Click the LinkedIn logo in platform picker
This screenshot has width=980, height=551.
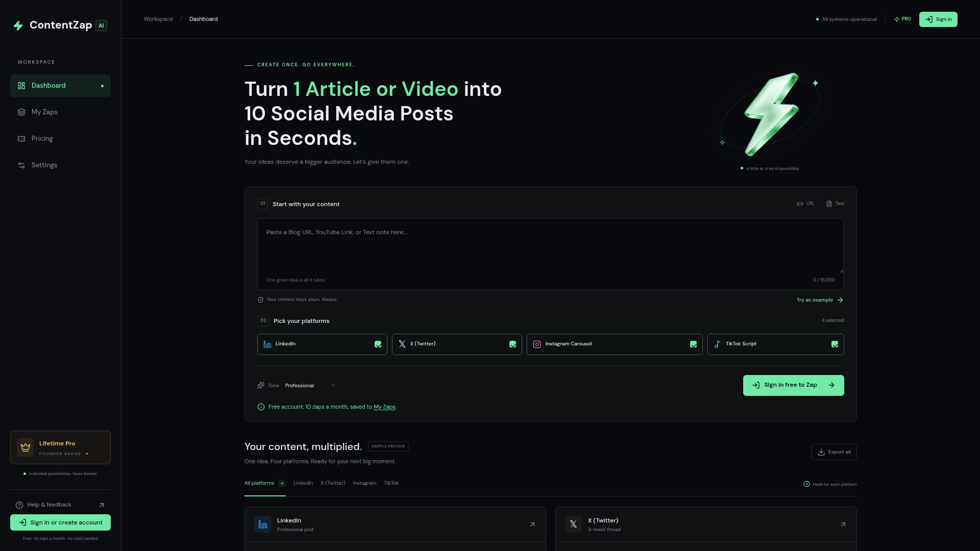point(267,344)
